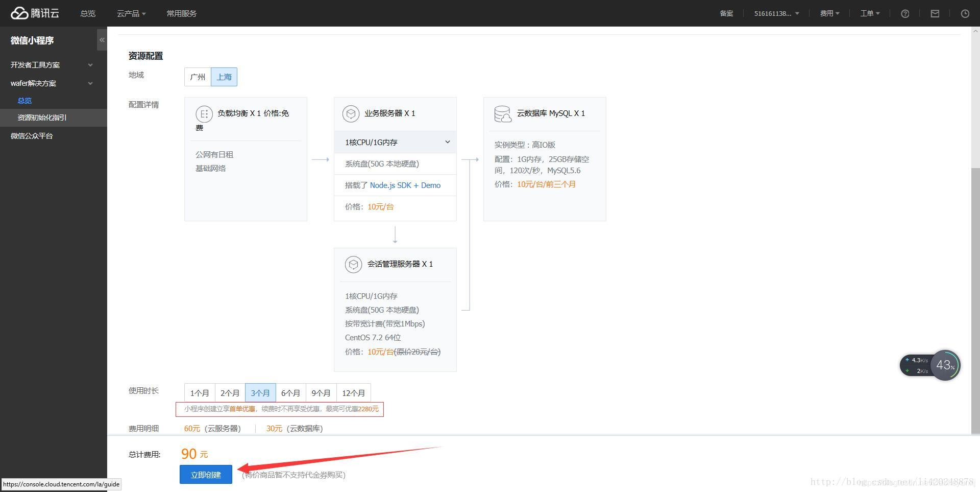Viewport: 980px width, 492px height.
Task: Click CentOS 7.2 64位 text
Action: coord(373,338)
